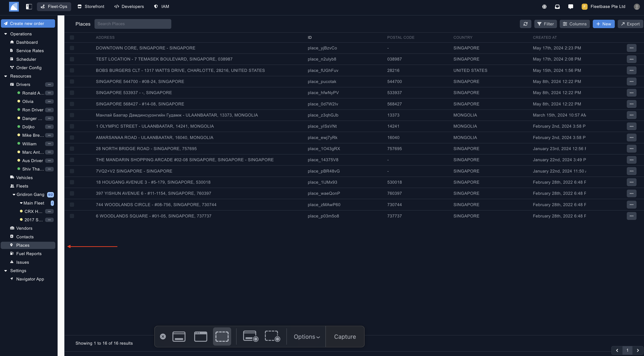Click the Capture button

[345, 337]
